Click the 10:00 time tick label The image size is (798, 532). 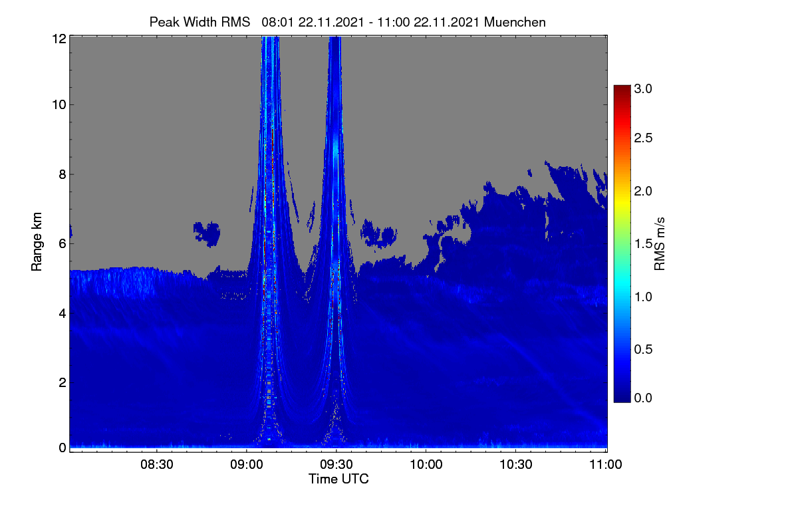click(426, 465)
